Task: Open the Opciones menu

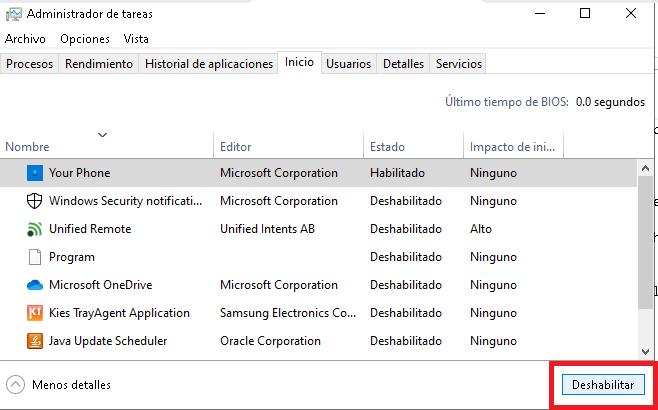Action: pos(85,39)
